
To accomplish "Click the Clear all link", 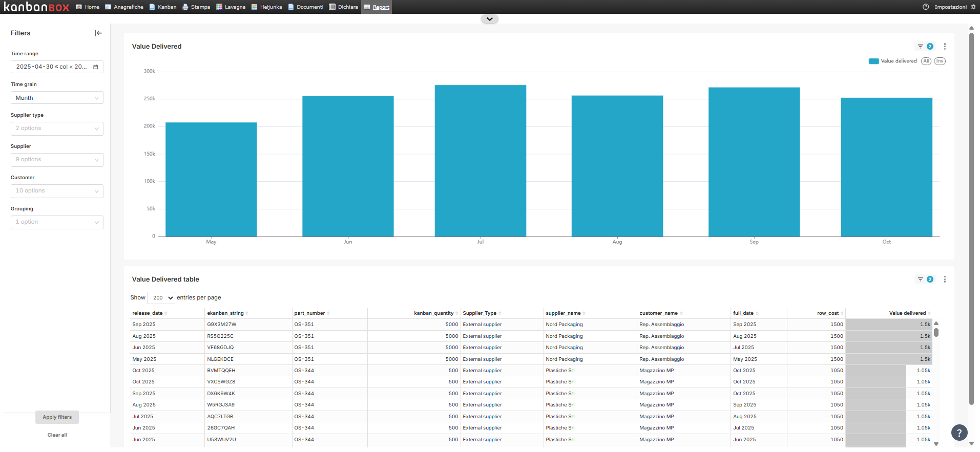I will click(57, 435).
